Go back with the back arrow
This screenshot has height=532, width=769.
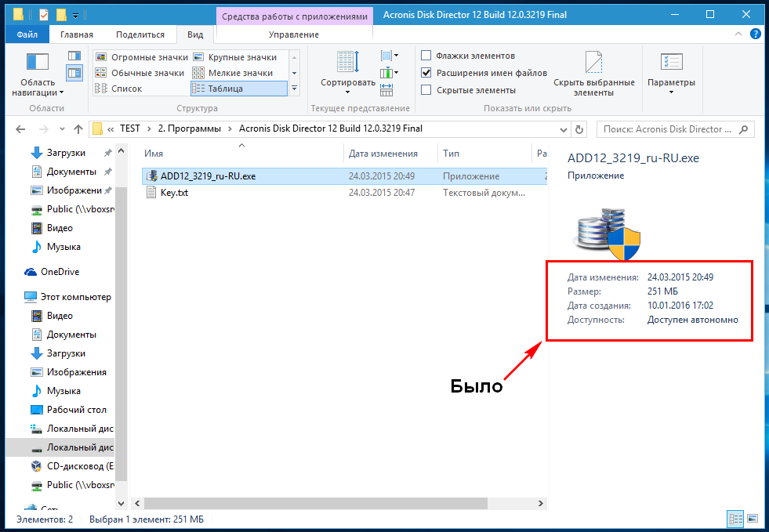point(20,129)
